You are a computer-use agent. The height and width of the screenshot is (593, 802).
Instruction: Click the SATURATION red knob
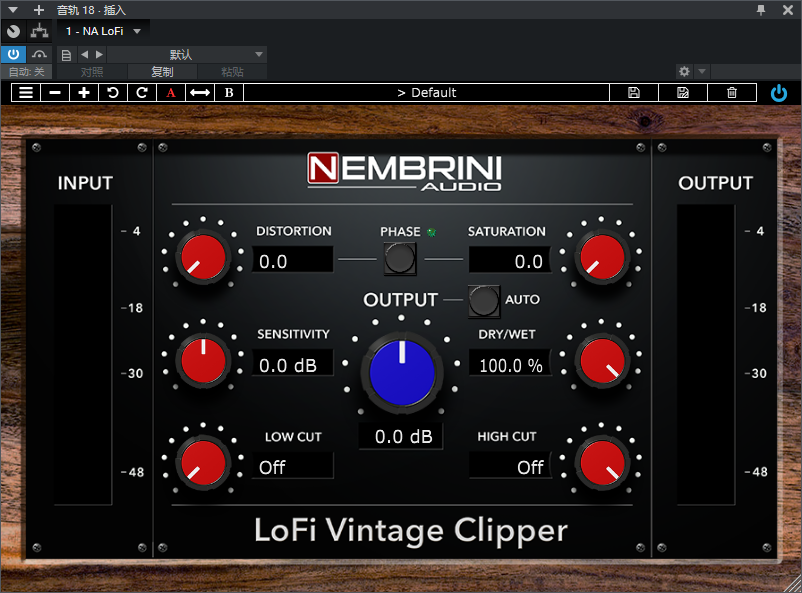point(602,257)
